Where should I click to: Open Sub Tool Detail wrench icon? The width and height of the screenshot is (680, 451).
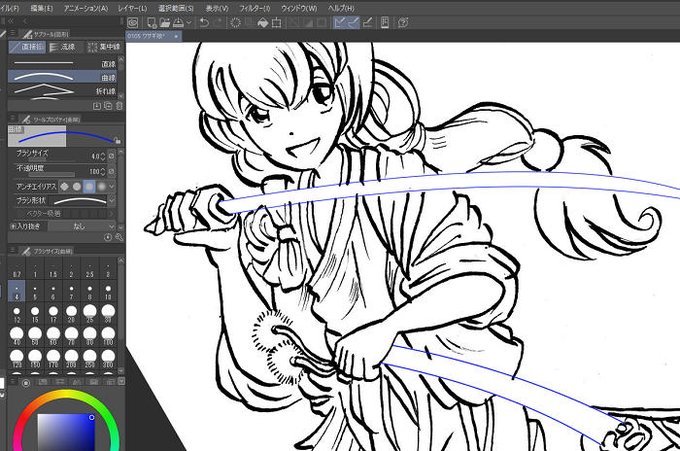[x=118, y=237]
